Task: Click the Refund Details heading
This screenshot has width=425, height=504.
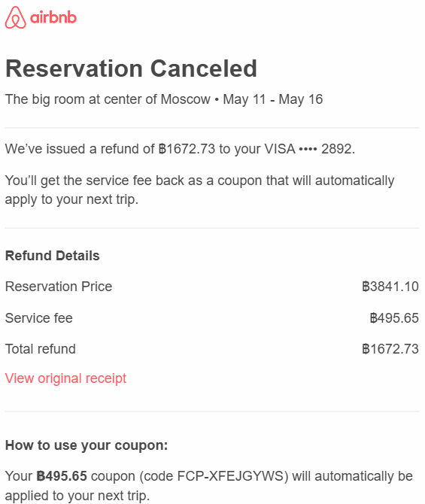Action: tap(53, 256)
